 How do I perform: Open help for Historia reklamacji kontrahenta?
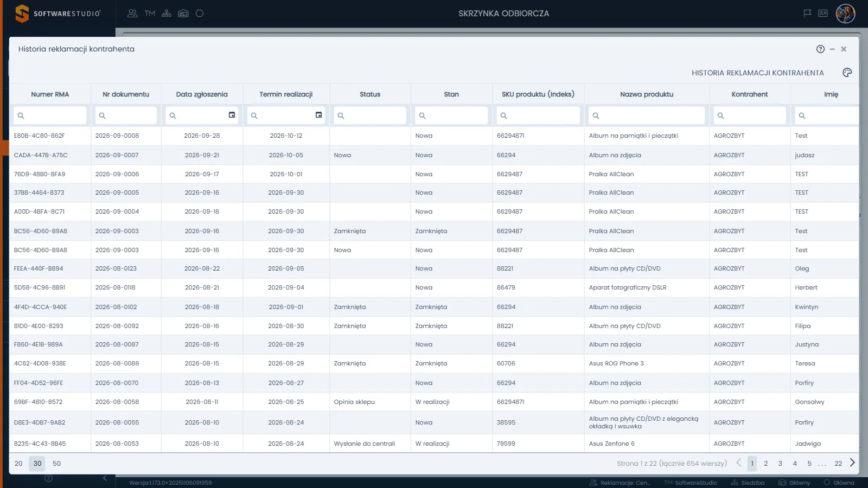click(820, 49)
